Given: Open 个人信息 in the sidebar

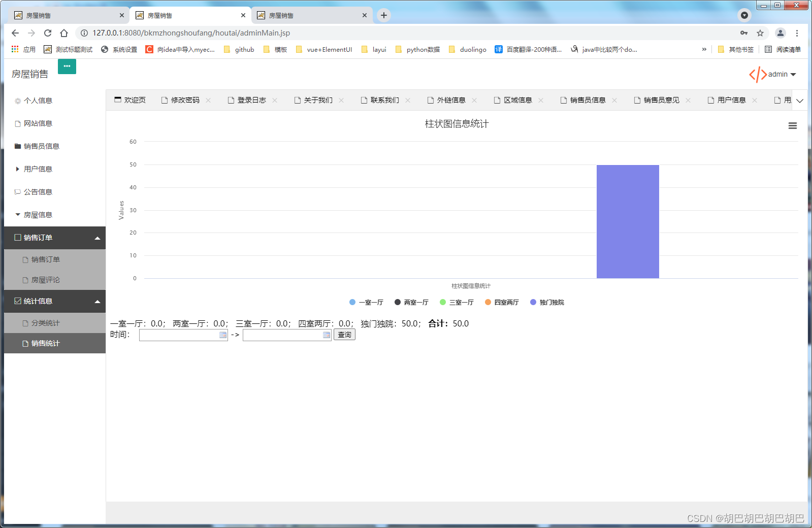Looking at the screenshot, I should pos(55,101).
